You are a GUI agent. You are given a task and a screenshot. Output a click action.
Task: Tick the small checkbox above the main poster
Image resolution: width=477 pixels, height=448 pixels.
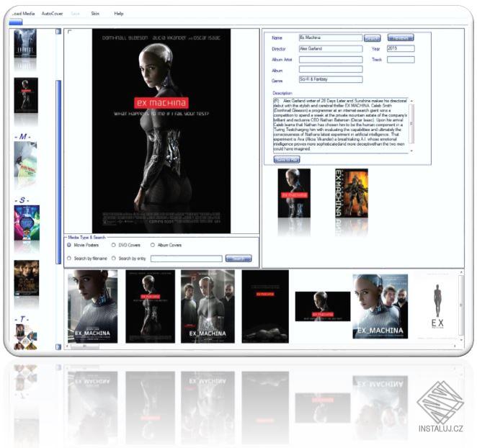coord(70,32)
